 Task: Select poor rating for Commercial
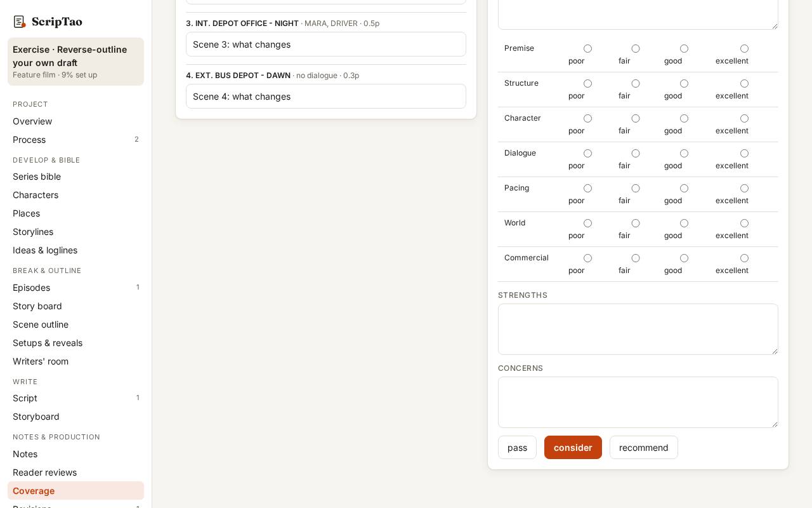pyautogui.click(x=587, y=258)
